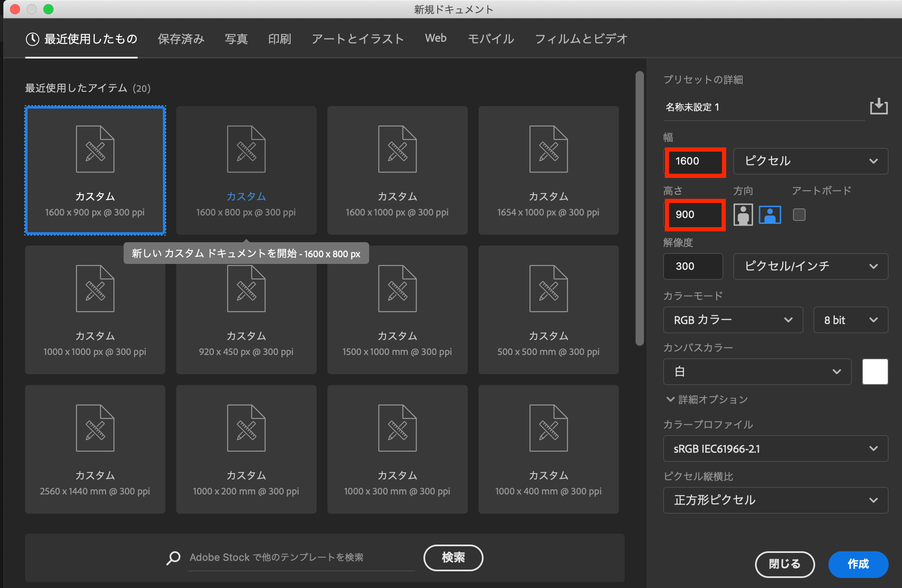Open the 正方形ピクセル aspect ratio dropdown
Screen dimensions: 902x588
(x=775, y=500)
